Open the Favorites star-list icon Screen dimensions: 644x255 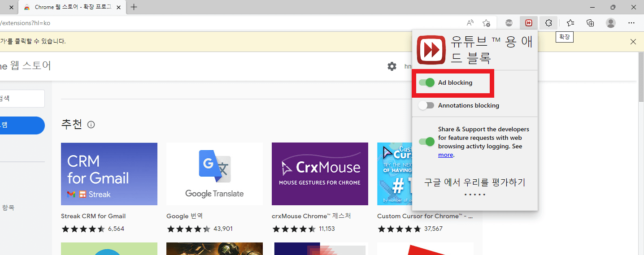coord(570,23)
